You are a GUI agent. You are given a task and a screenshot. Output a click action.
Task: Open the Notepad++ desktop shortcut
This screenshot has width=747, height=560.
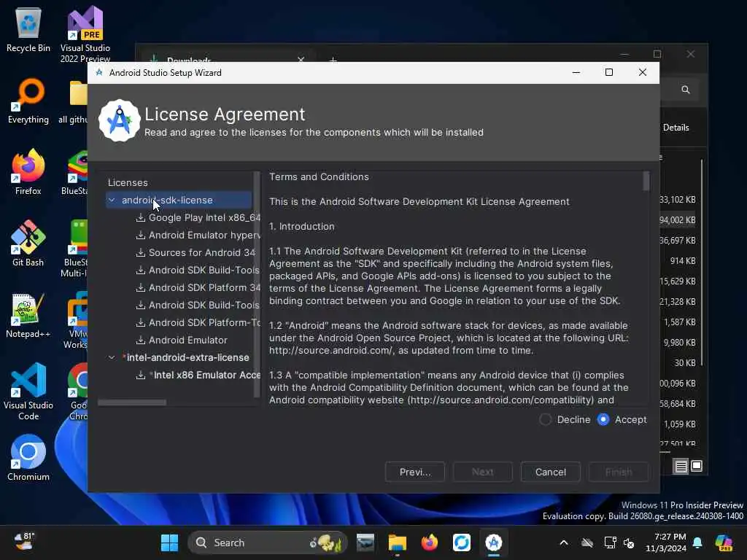pyautogui.click(x=28, y=315)
